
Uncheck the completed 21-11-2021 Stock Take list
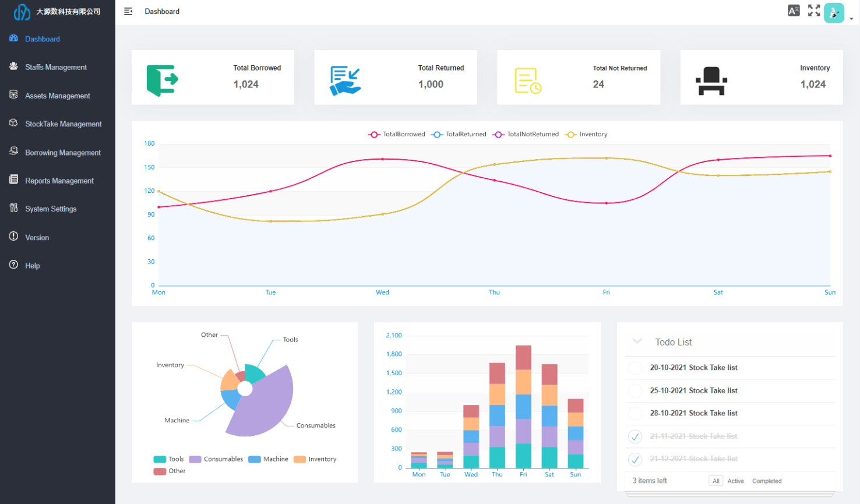(x=636, y=436)
